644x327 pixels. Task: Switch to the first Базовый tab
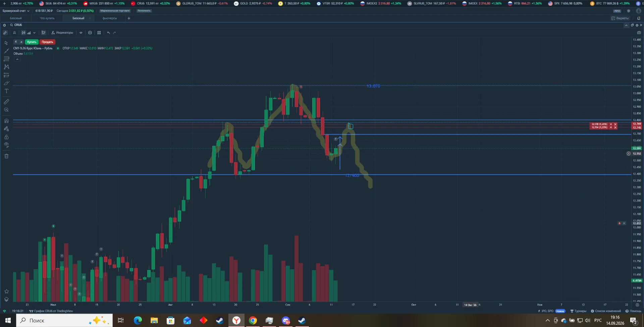coord(16,18)
